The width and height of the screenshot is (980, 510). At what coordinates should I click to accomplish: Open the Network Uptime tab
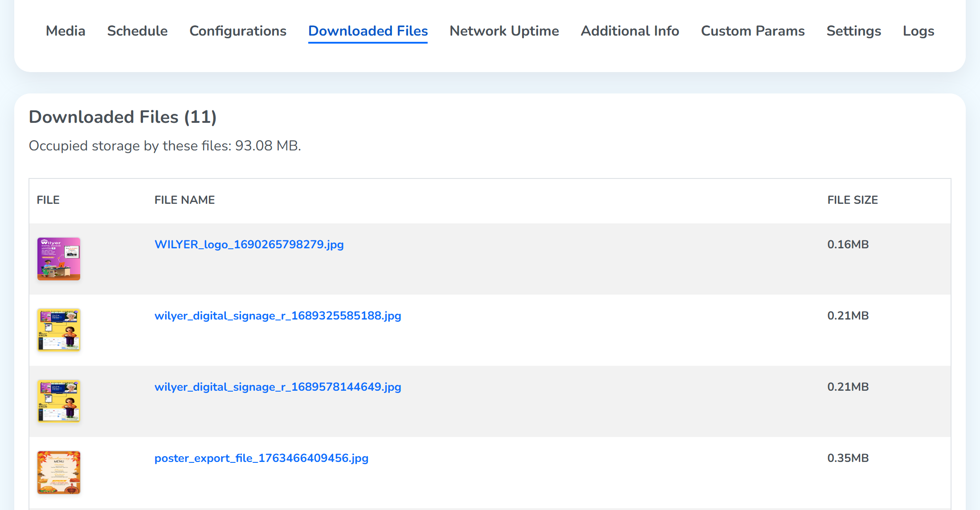(x=504, y=31)
